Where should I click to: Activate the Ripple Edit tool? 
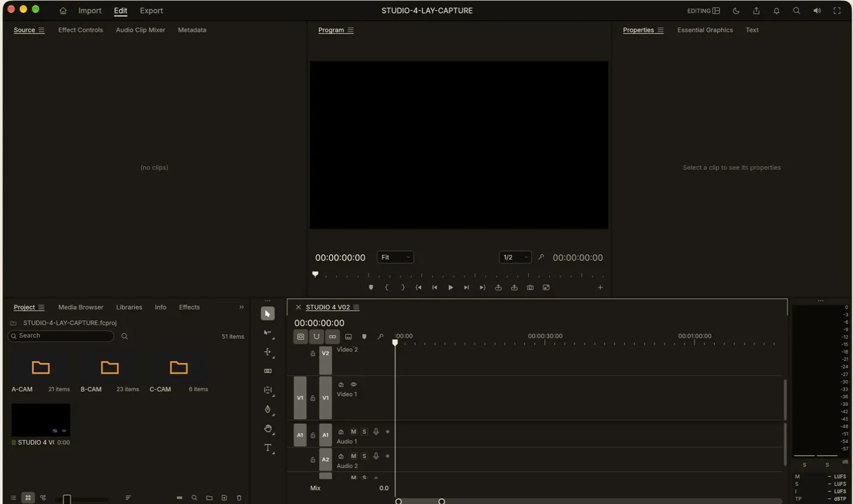coord(268,352)
